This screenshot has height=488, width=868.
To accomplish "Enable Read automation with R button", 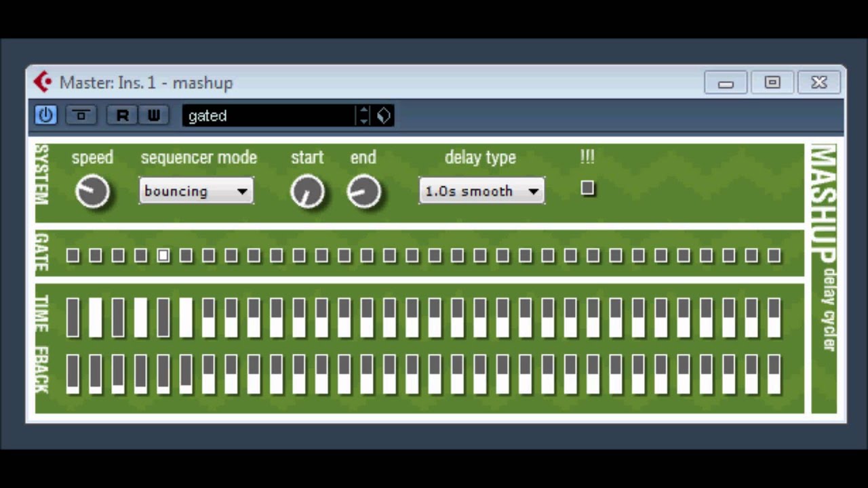I will (123, 115).
